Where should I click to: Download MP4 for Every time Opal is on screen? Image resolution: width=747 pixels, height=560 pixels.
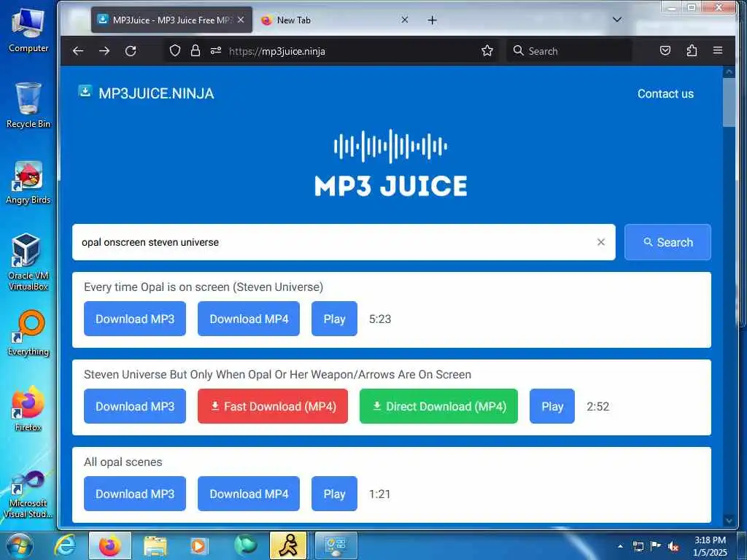[x=249, y=319]
